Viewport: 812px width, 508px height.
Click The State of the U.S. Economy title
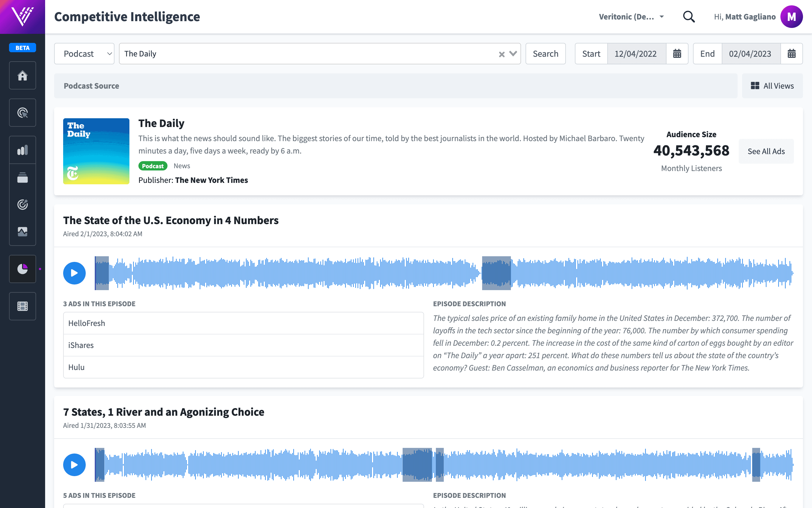point(171,220)
